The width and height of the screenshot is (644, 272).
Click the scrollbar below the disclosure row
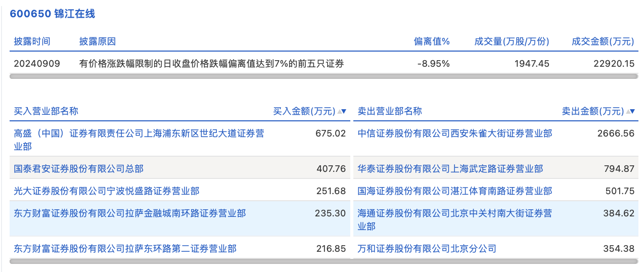click(x=324, y=77)
